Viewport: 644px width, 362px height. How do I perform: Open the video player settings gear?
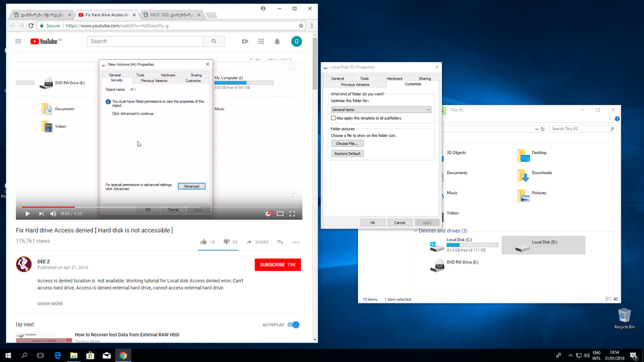tap(269, 214)
